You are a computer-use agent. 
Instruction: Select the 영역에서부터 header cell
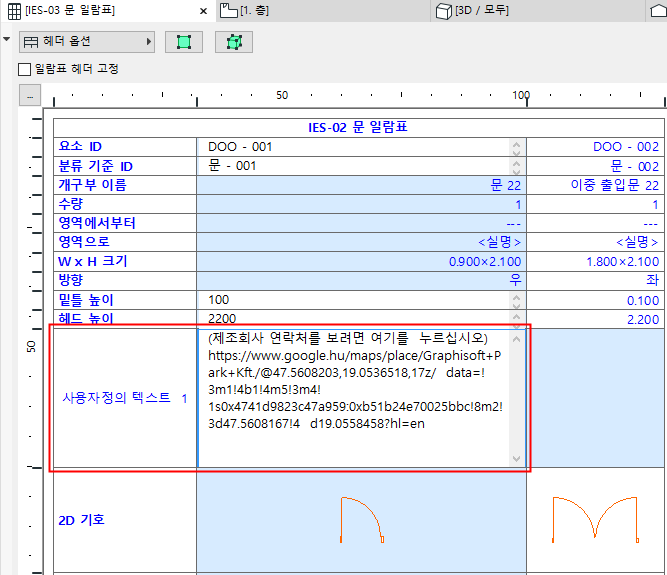[x=125, y=223]
